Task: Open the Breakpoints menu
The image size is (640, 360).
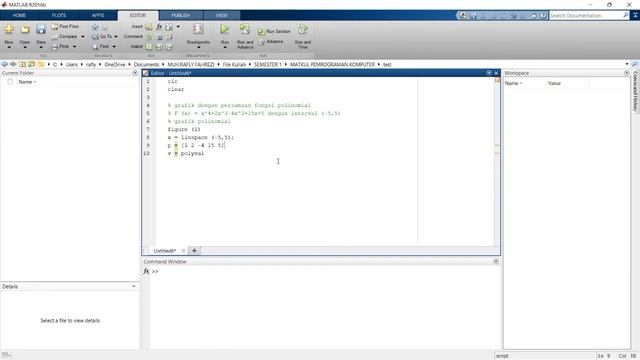Action: tap(198, 36)
